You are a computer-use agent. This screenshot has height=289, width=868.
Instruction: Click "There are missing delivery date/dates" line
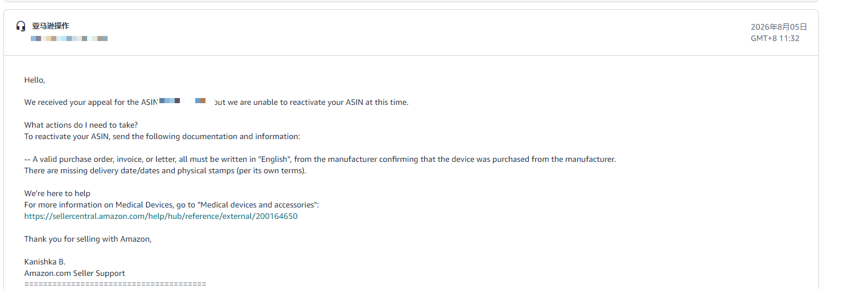(x=165, y=171)
